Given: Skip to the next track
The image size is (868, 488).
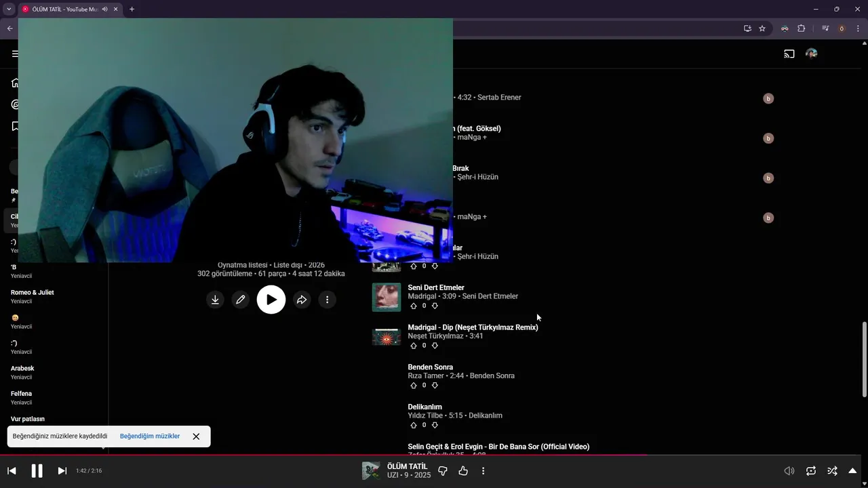Looking at the screenshot, I should (62, 470).
